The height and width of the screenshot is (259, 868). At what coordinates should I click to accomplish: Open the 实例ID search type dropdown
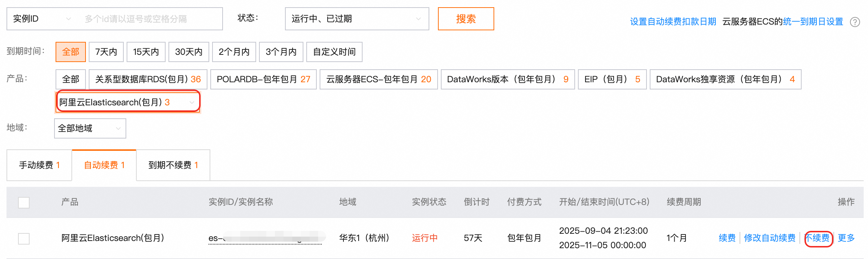42,19
